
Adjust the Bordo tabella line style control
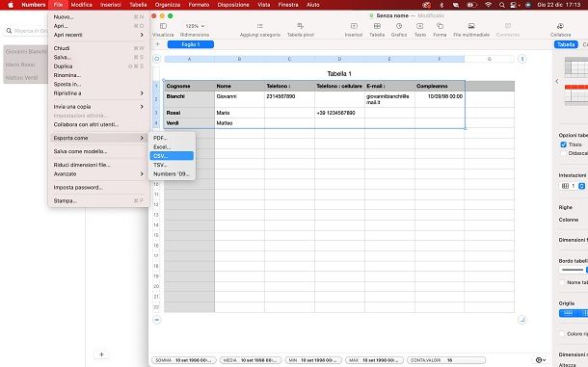pyautogui.click(x=574, y=270)
